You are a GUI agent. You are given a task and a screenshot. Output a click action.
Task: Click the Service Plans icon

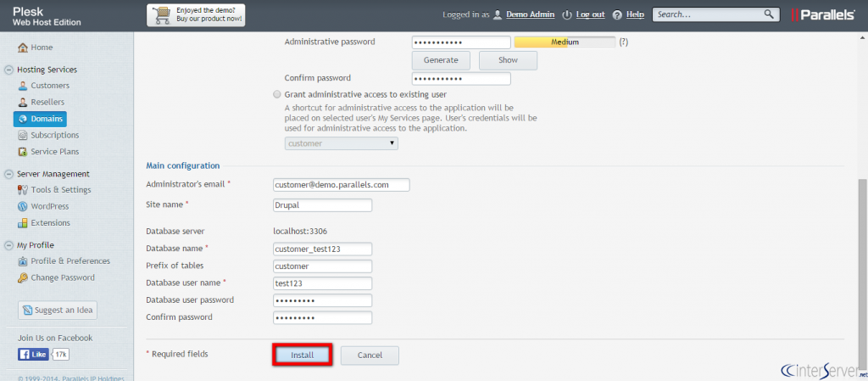coord(23,152)
